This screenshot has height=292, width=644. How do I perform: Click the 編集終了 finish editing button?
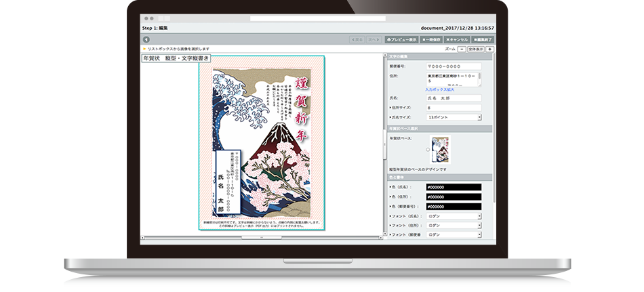pos(483,40)
